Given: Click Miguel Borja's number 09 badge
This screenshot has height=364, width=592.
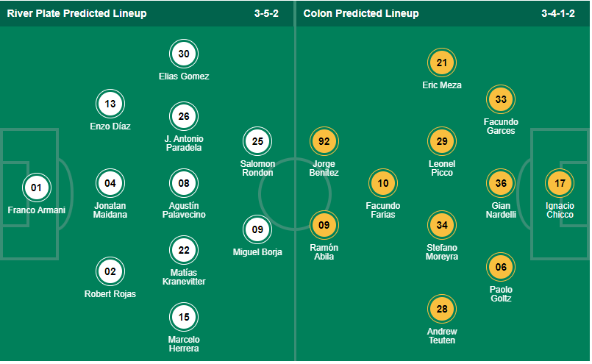Looking at the screenshot, I should pos(257,229).
